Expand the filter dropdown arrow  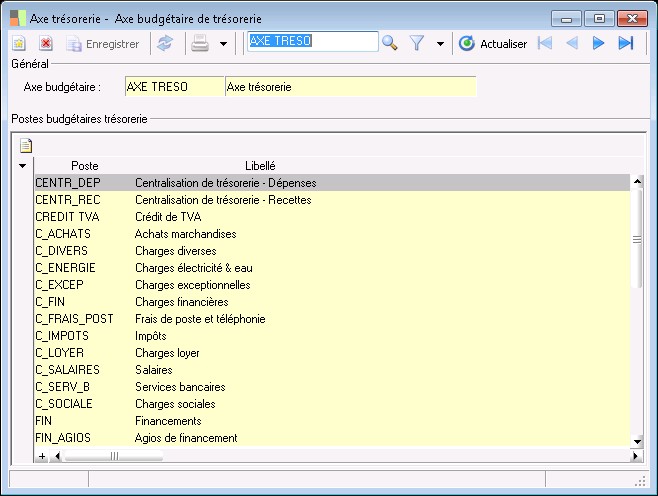point(440,44)
